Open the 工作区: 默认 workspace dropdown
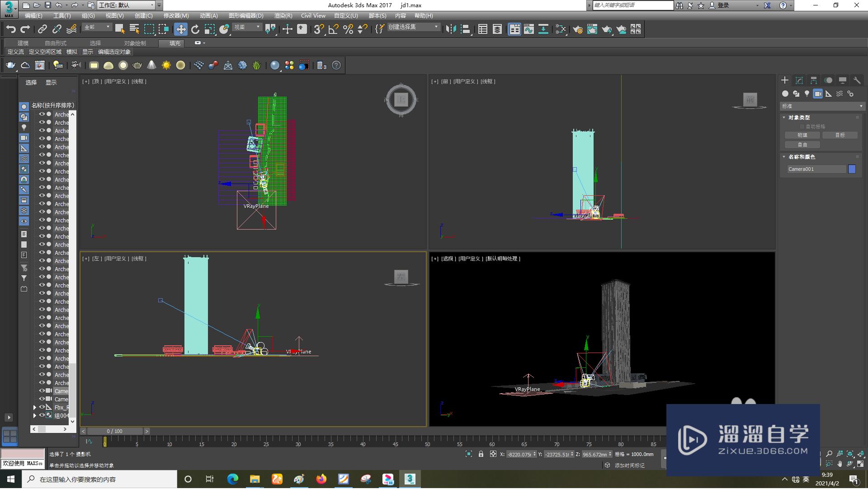The height and width of the screenshot is (489, 868). [127, 5]
